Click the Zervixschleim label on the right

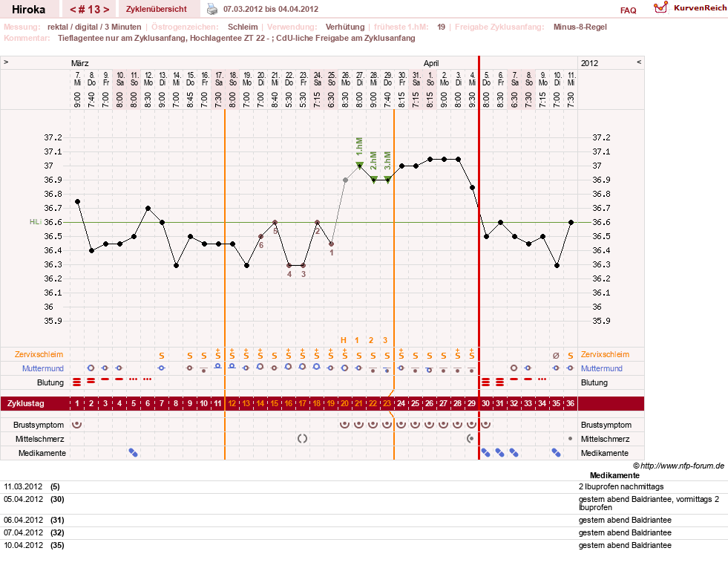pyautogui.click(x=605, y=354)
